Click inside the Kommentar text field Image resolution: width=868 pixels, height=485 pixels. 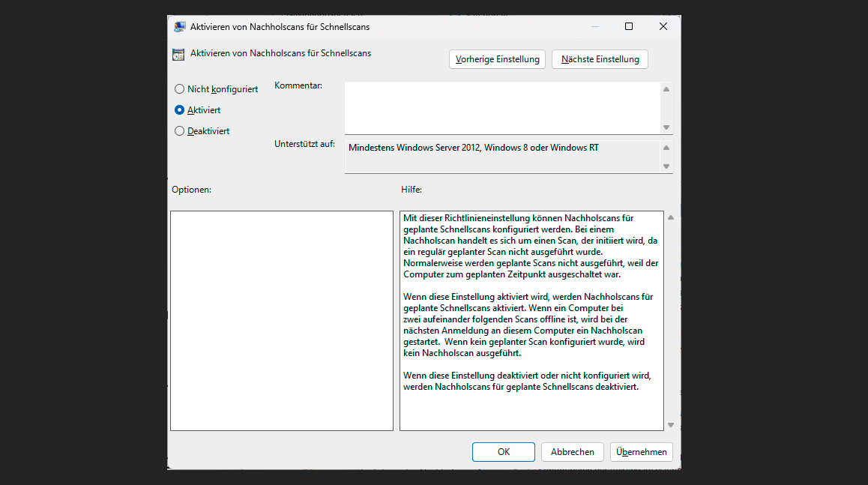tap(501, 107)
